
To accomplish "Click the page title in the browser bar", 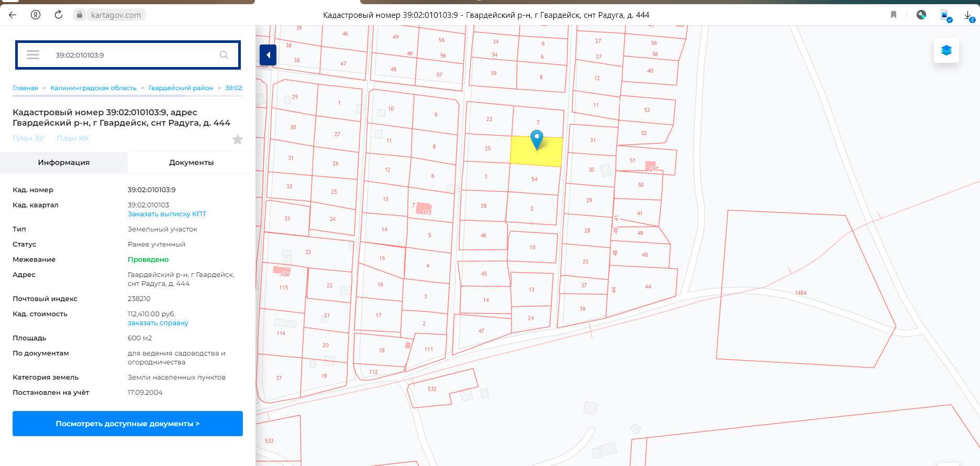I will point(486,15).
